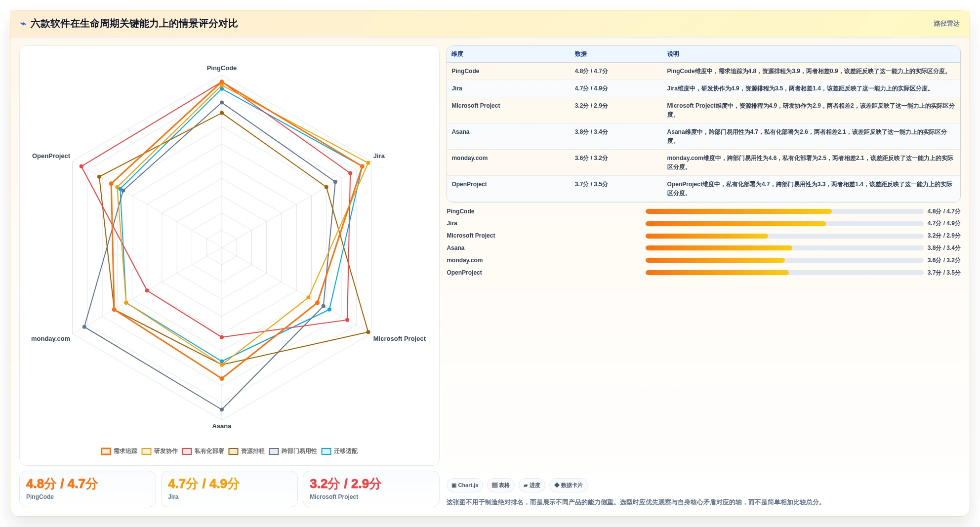Image resolution: width=980 pixels, height=527 pixels.
Task: Open the PingCode 4.8分 / 4.7分 data card
Action: [x=87, y=489]
